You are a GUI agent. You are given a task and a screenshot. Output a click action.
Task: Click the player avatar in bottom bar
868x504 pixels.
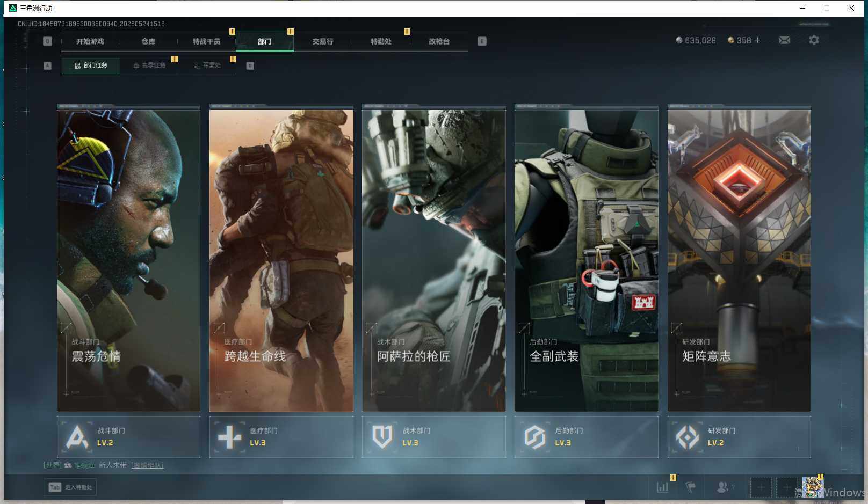click(x=813, y=487)
